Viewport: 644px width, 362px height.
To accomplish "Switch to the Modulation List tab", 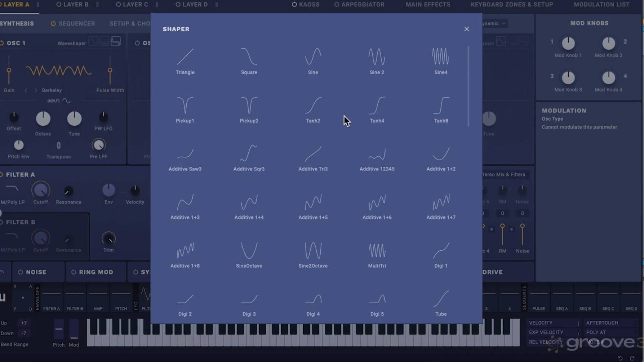I will coord(601,4).
